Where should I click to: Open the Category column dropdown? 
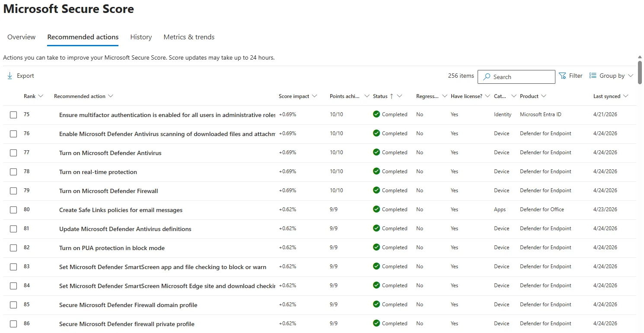(x=513, y=96)
